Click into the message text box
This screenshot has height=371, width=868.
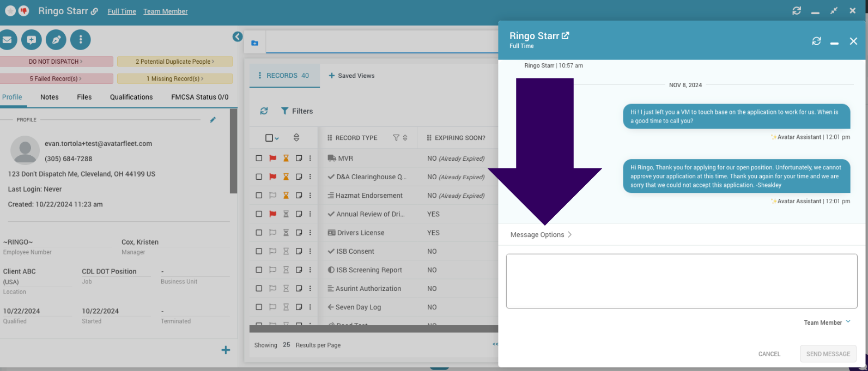pos(682,281)
